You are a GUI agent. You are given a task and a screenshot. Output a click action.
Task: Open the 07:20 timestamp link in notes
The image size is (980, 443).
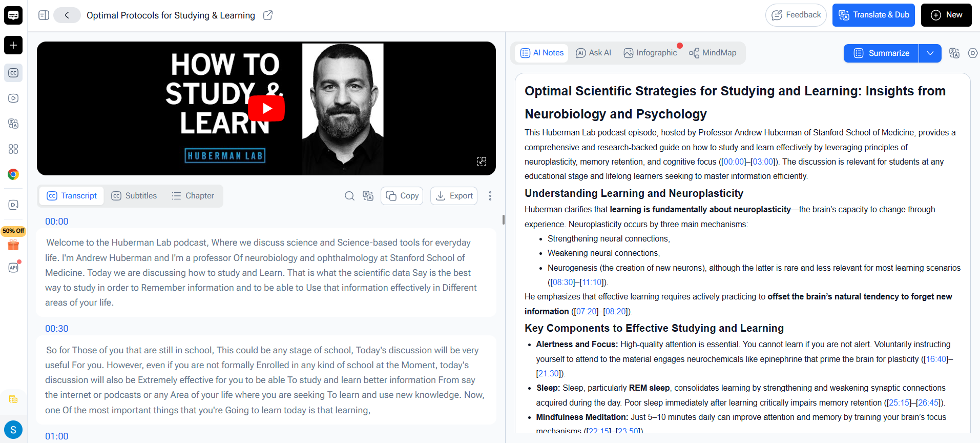point(587,312)
